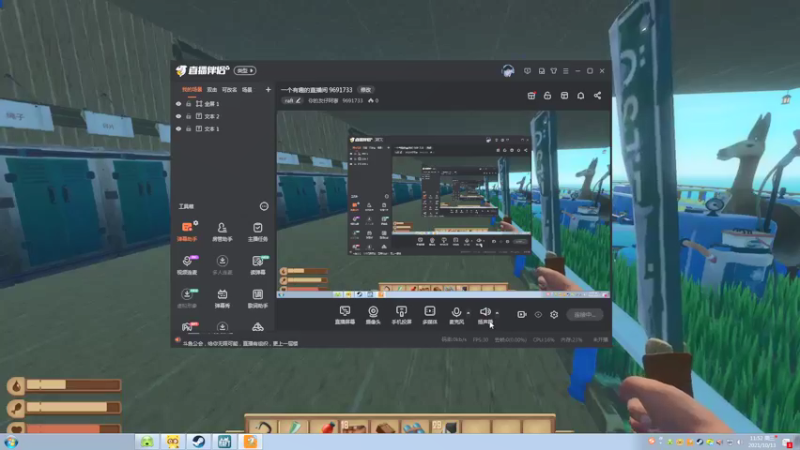Select the 文本 2 source row

[x=223, y=116]
